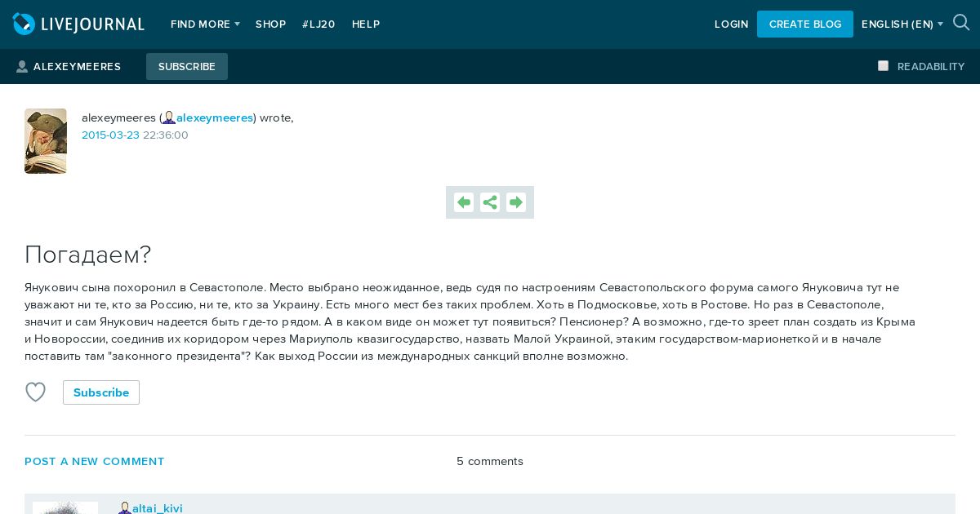The height and width of the screenshot is (514, 980).
Task: Go to previous entry arrow
Action: click(464, 202)
